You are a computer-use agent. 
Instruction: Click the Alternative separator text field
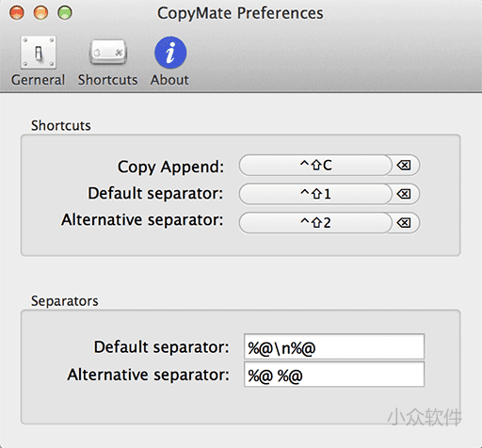(334, 375)
